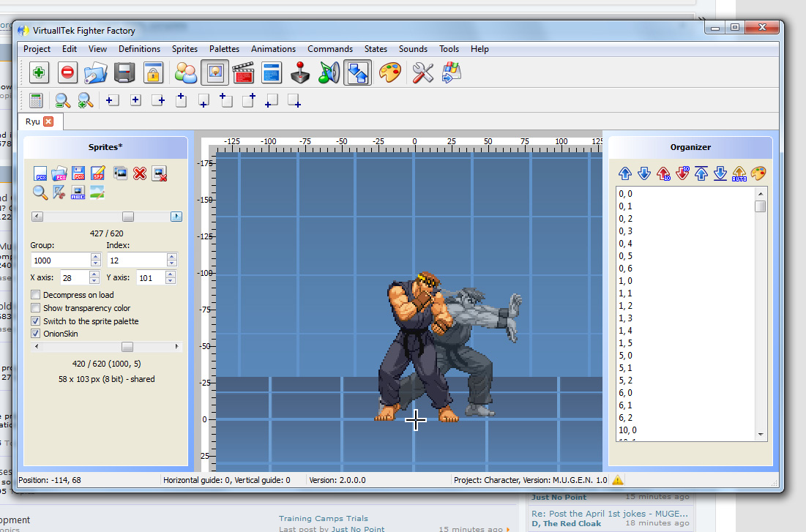
Task: Click the red up arrow 10 icon in Organizer
Action: pos(663,173)
